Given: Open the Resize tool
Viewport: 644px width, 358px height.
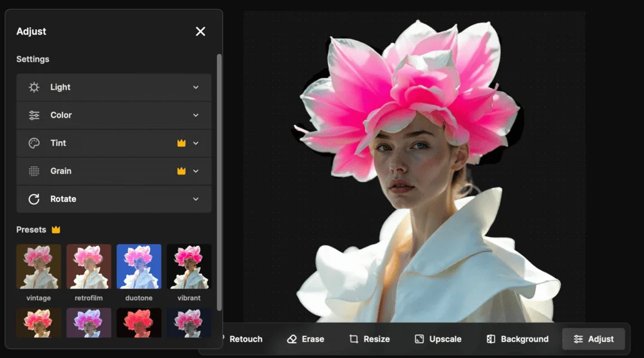Looking at the screenshot, I should coord(370,339).
